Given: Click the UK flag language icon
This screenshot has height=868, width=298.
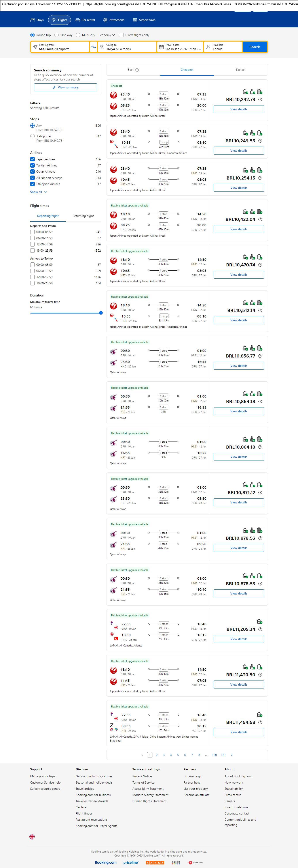Looking at the screenshot, I should pos(32,837).
